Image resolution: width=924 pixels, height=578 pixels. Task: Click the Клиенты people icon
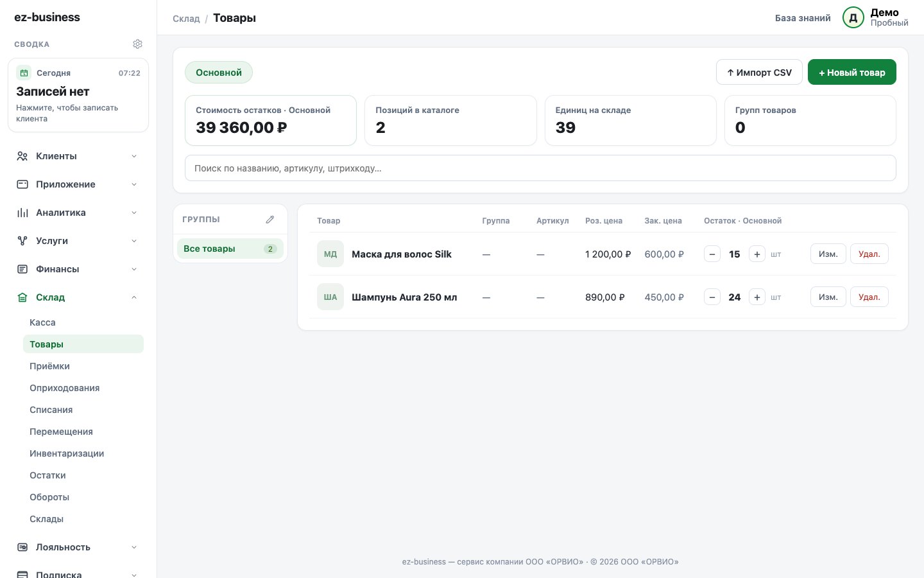click(22, 156)
